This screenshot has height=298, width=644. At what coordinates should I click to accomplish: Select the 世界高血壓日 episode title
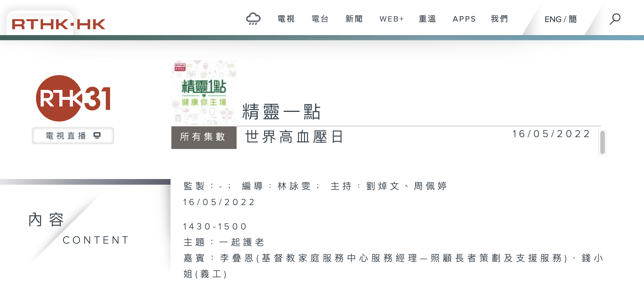(x=294, y=137)
